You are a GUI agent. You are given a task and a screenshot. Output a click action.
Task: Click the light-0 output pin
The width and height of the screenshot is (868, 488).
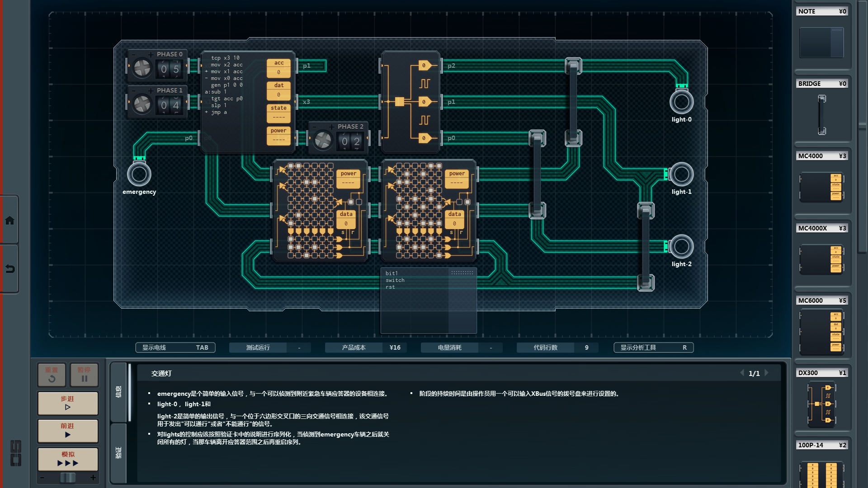tap(681, 102)
